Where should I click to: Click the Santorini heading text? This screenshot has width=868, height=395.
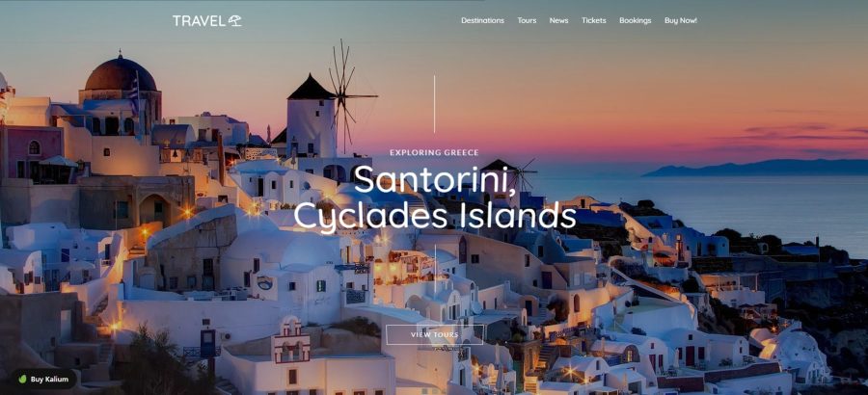435,179
